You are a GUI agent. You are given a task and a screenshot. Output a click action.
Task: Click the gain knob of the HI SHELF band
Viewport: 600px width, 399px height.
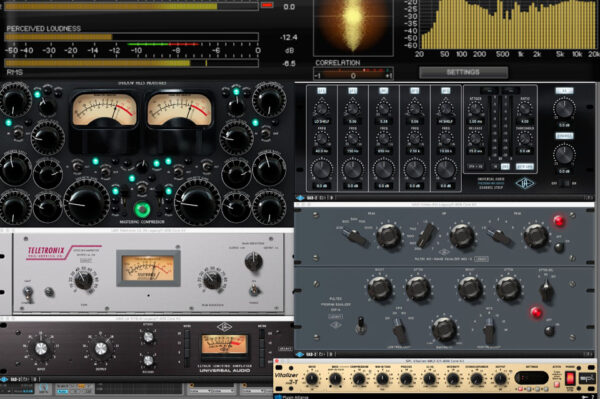445,169
